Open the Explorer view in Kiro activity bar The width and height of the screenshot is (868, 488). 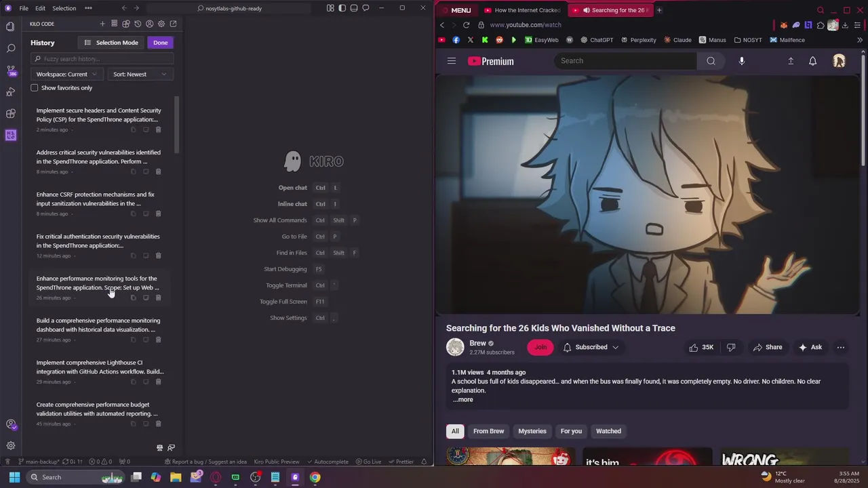coord(10,26)
